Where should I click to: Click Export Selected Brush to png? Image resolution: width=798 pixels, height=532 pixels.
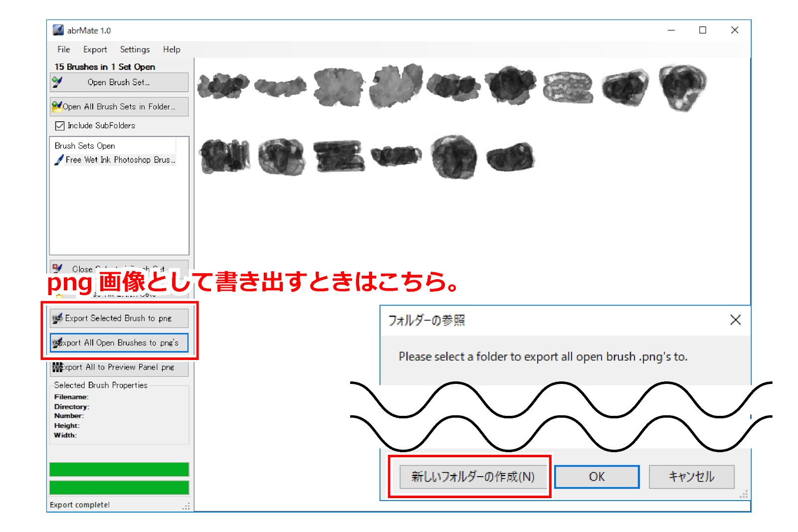[x=119, y=318]
